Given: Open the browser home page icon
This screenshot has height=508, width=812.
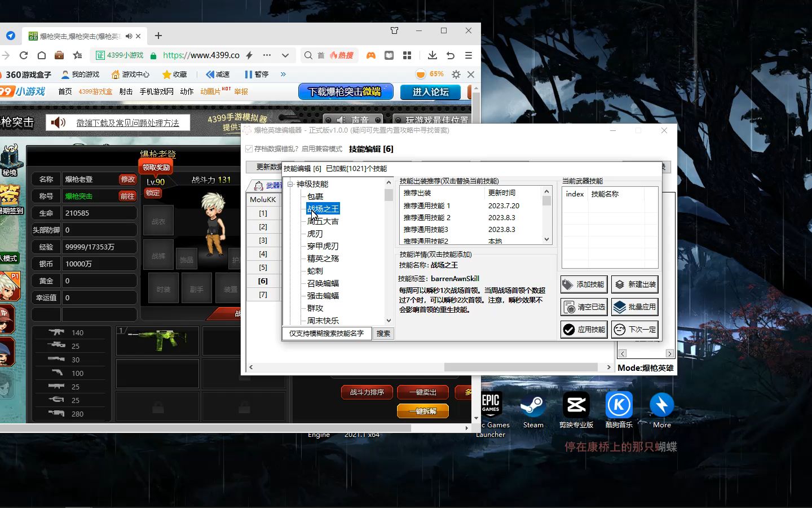Looking at the screenshot, I should click(x=42, y=55).
